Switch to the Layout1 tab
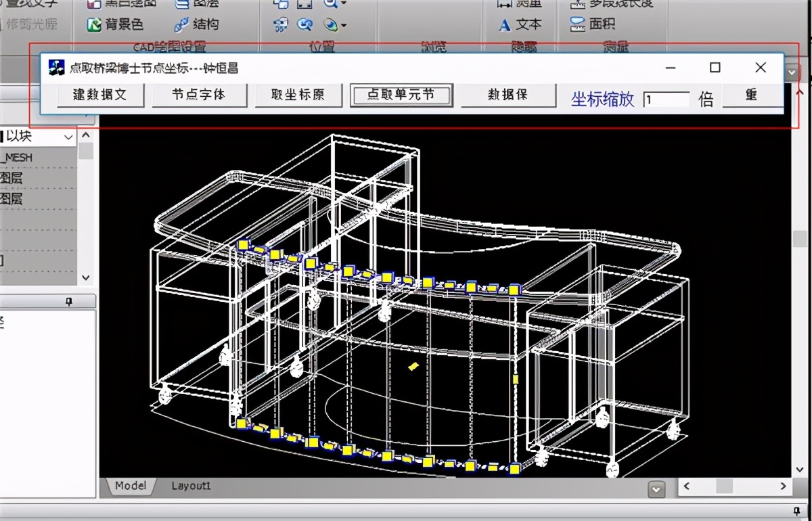 (191, 486)
